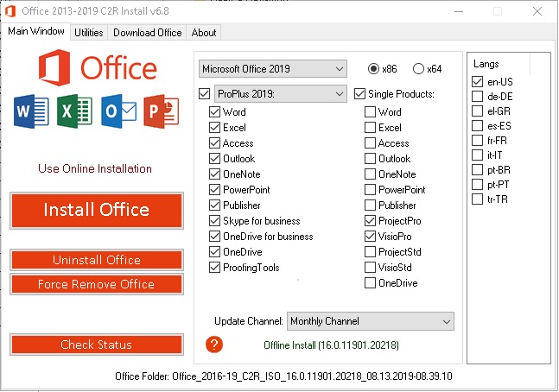Image resolution: width=559 pixels, height=392 pixels.
Task: Uncheck the en-US language
Action: (x=478, y=82)
